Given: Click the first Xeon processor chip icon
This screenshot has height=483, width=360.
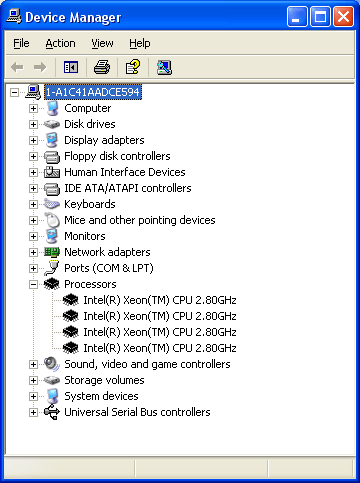Looking at the screenshot, I should point(71,300).
